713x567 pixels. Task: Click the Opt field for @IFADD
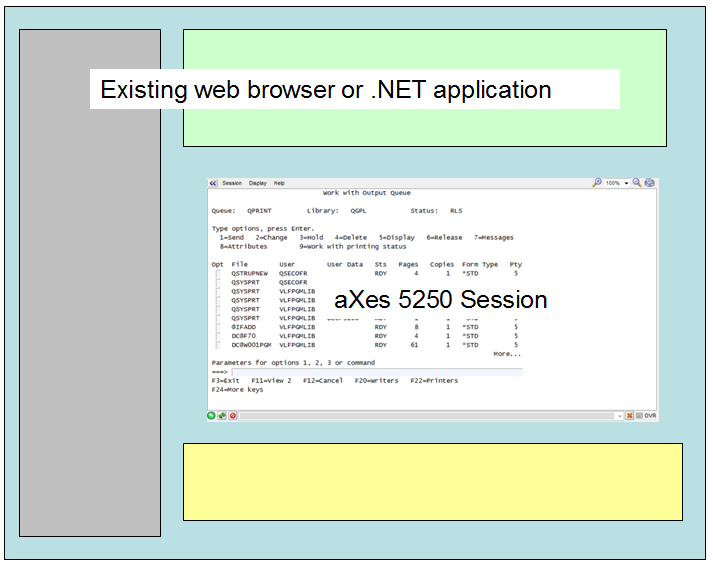click(217, 326)
